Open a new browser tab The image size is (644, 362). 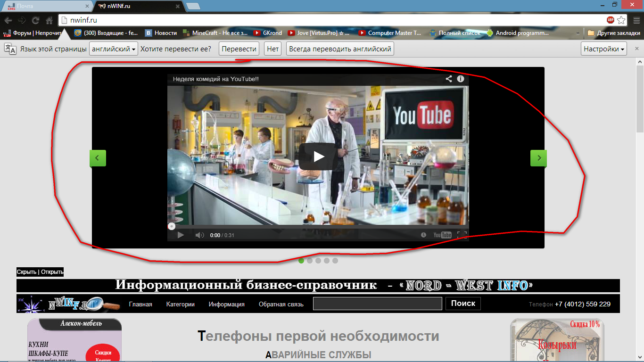pyautogui.click(x=193, y=6)
